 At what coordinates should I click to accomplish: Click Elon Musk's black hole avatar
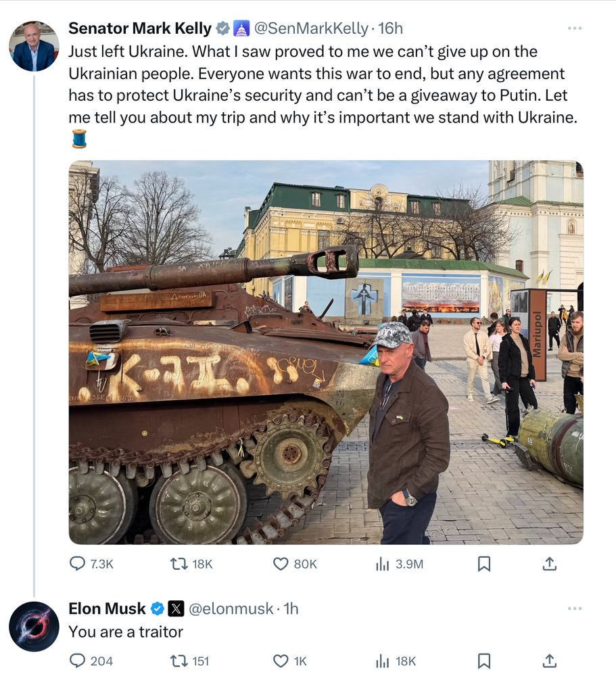[x=33, y=626]
